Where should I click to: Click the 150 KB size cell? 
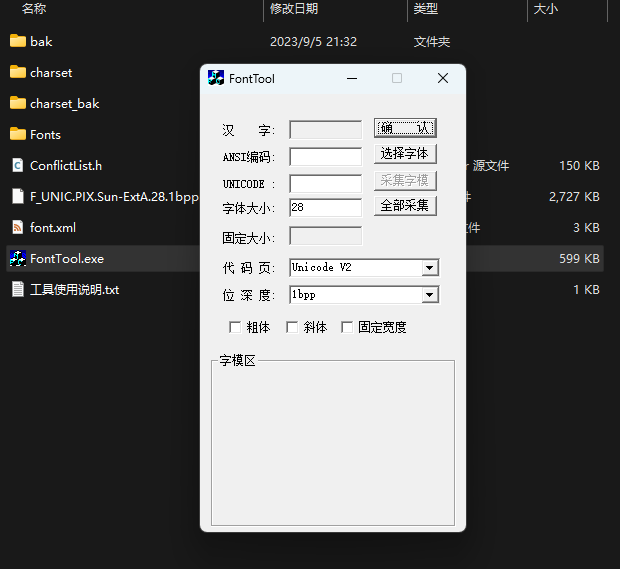pos(579,165)
